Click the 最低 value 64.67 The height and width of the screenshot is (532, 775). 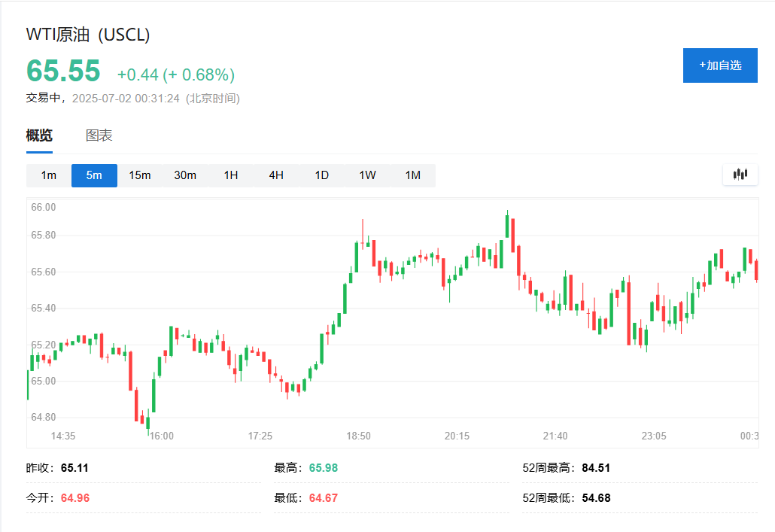click(x=324, y=498)
